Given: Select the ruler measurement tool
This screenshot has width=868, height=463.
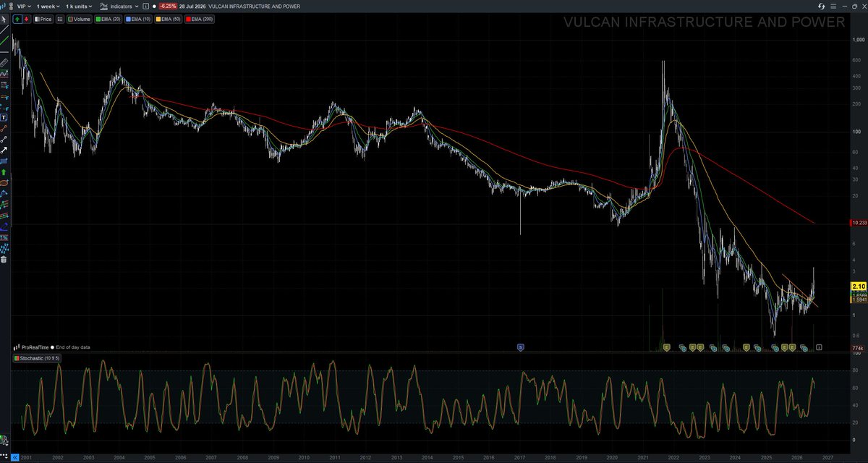Looking at the screenshot, I should point(4,62).
